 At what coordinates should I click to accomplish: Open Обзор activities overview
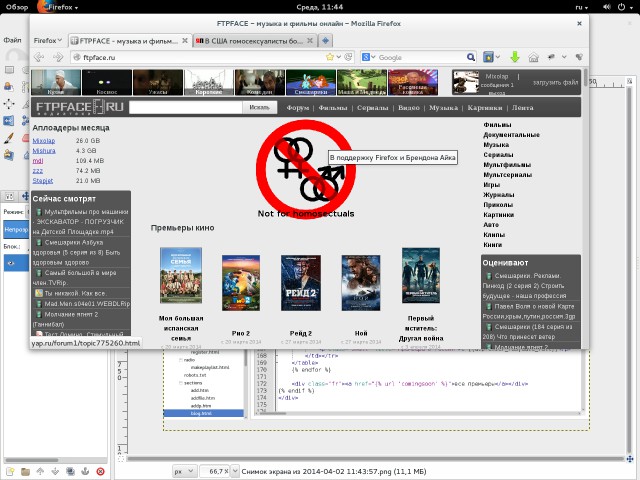17,7
